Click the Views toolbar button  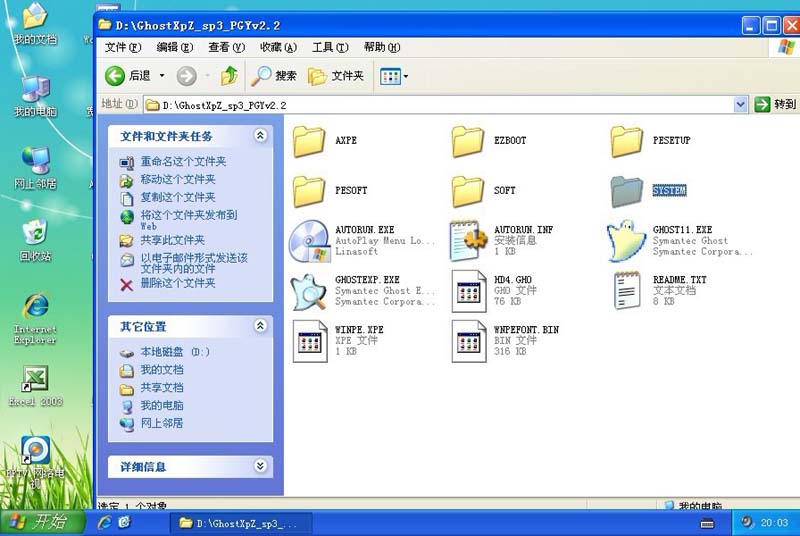click(x=390, y=76)
